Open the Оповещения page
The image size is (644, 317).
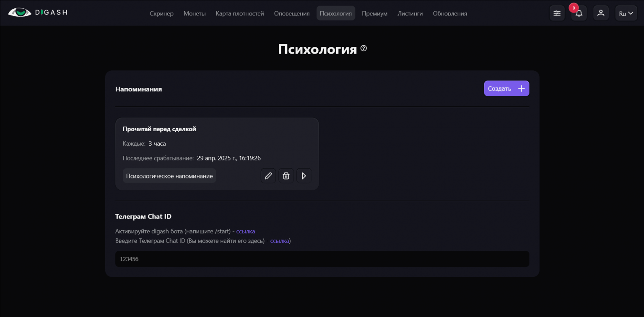[291, 13]
